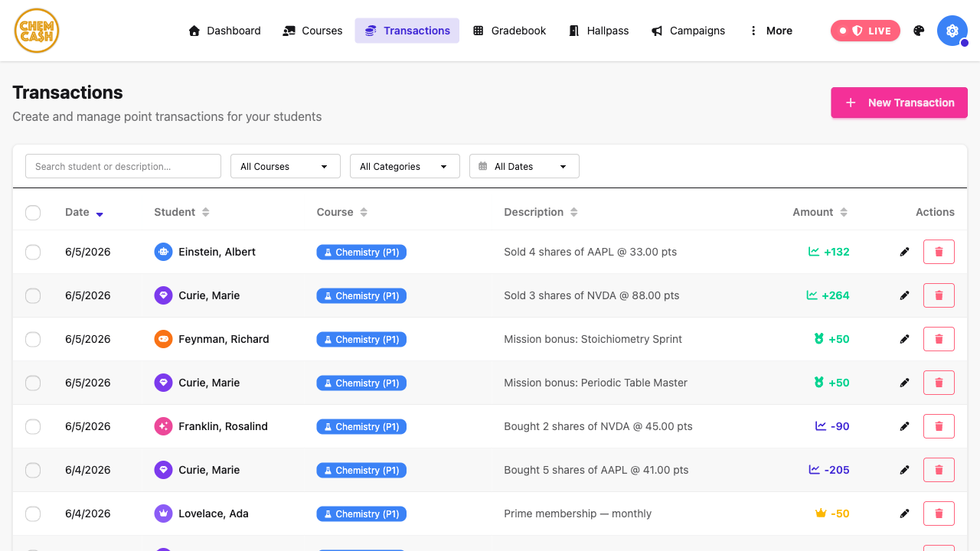Image resolution: width=980 pixels, height=551 pixels.
Task: Check the Einstein, Albert row checkbox
Action: tap(33, 252)
